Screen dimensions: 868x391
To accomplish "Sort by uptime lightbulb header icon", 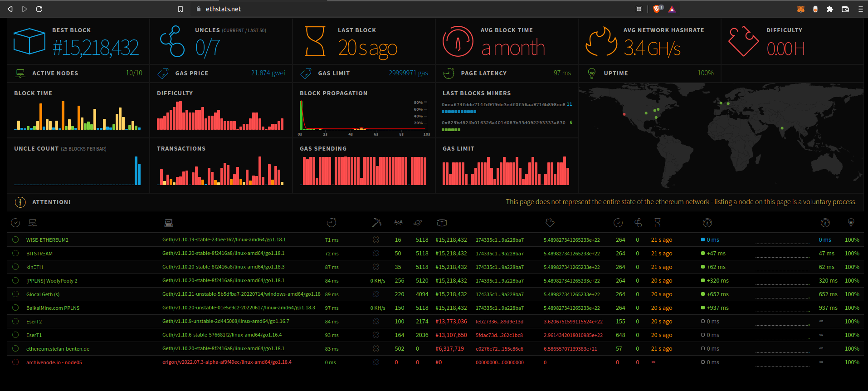I will click(851, 223).
